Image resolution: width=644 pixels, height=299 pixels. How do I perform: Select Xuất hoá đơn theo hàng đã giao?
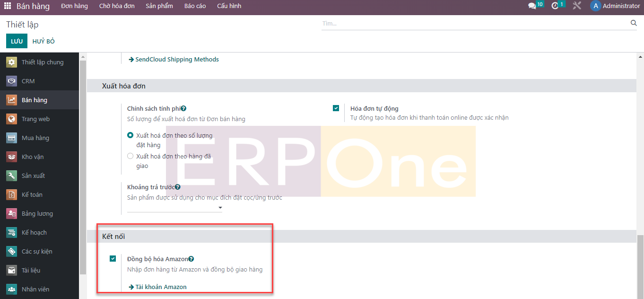pos(131,156)
